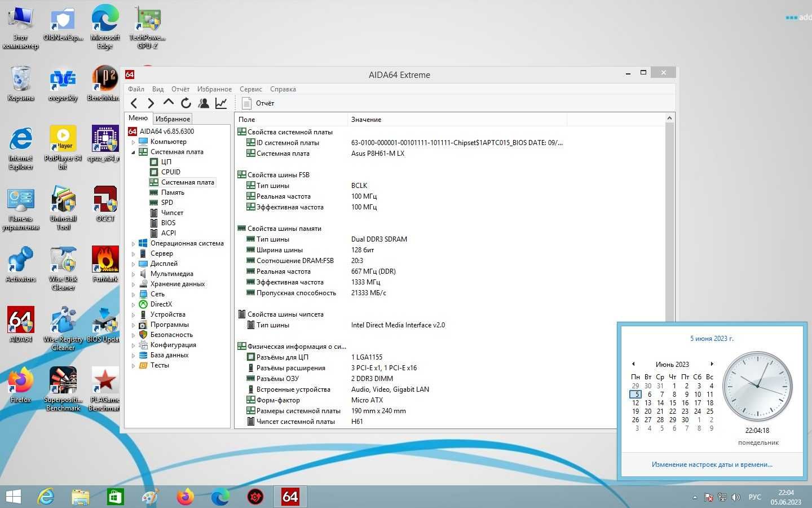Open Сервис menu
The height and width of the screenshot is (508, 812).
250,89
